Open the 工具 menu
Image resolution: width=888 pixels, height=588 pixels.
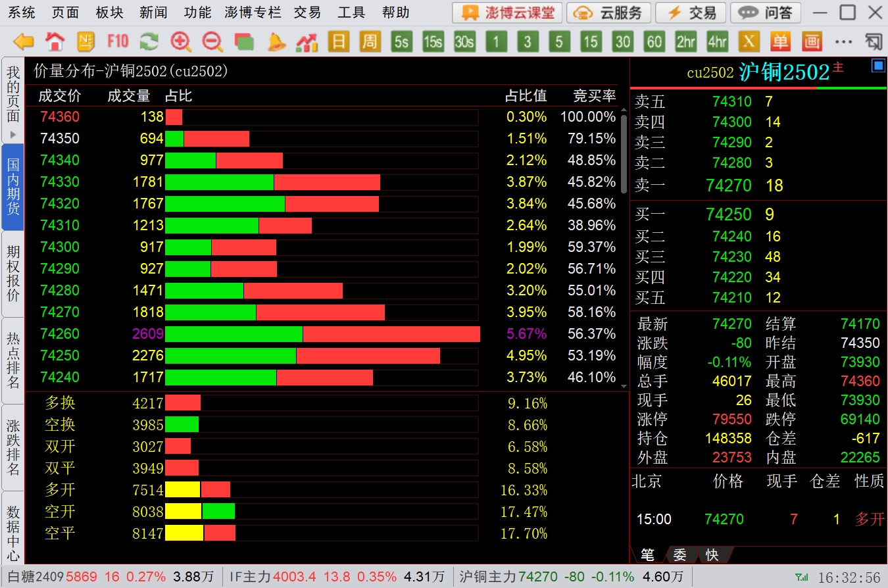(351, 12)
